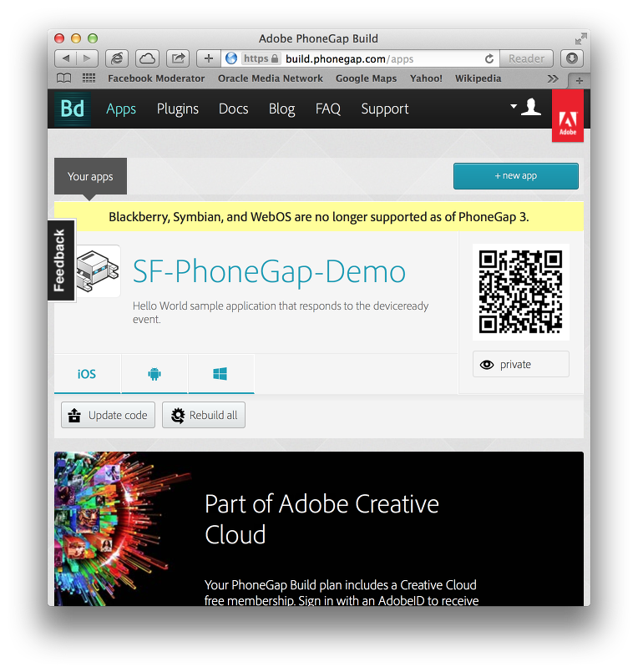Image resolution: width=638 pixels, height=672 pixels.
Task: Click the Reader button in address bar
Action: [527, 58]
